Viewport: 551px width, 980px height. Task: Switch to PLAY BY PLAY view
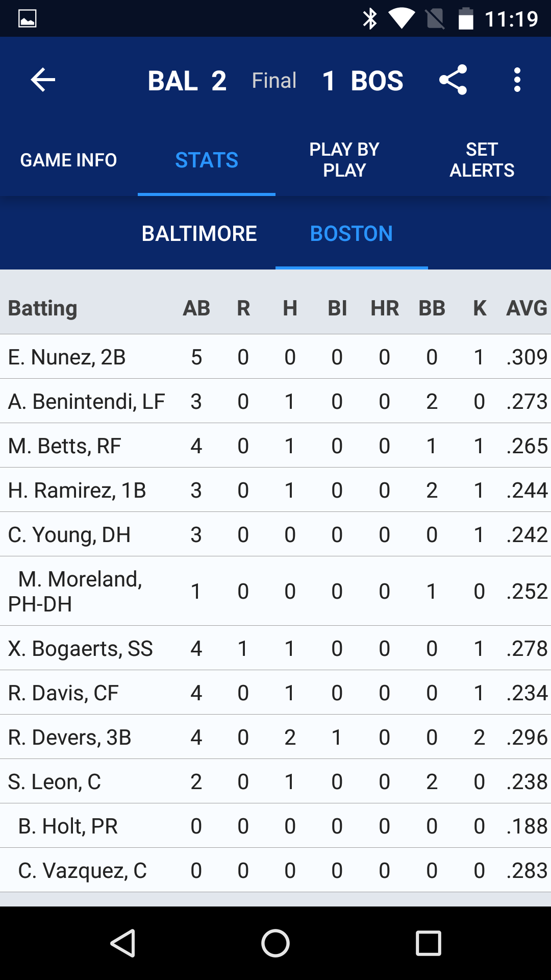click(344, 159)
